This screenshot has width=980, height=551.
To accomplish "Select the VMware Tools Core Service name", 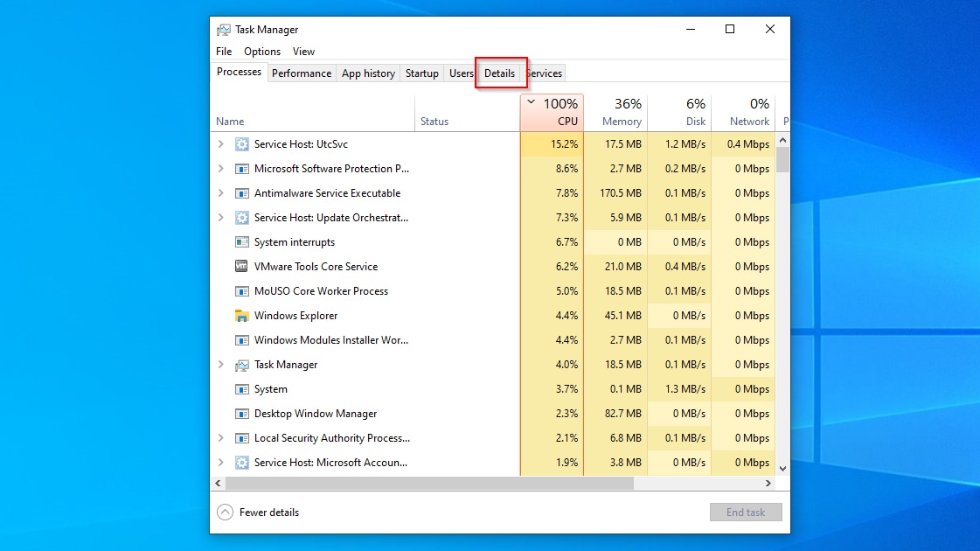I will pyautogui.click(x=316, y=267).
